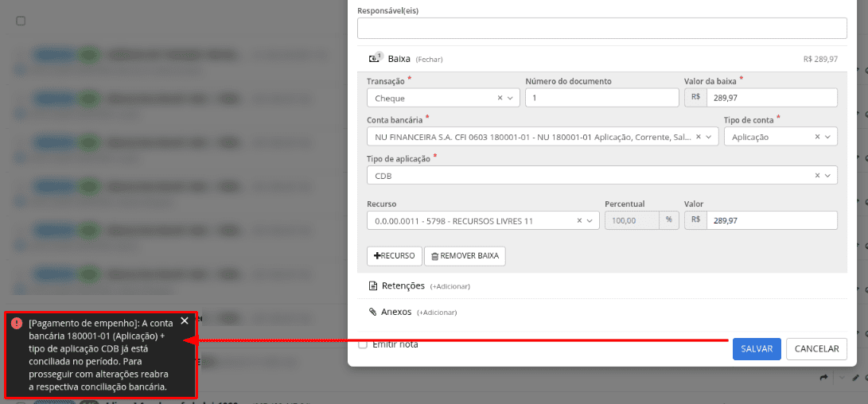Screen dimensions: 868x404
Task: Click the Baixa money icon
Action: pos(376,58)
